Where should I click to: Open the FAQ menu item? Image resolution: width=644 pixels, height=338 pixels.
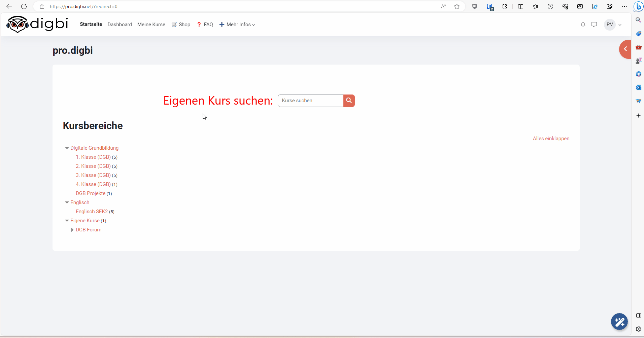208,24
